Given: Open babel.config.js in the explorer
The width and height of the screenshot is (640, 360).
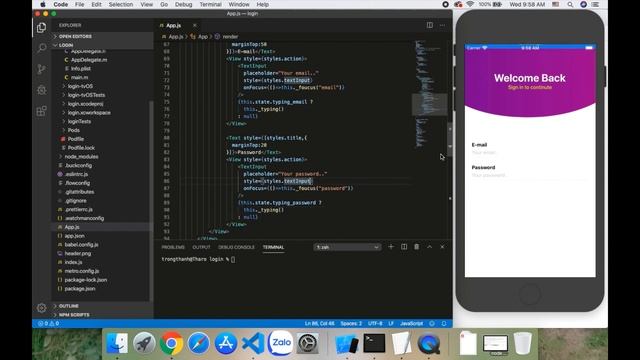Looking at the screenshot, I should 81,244.
